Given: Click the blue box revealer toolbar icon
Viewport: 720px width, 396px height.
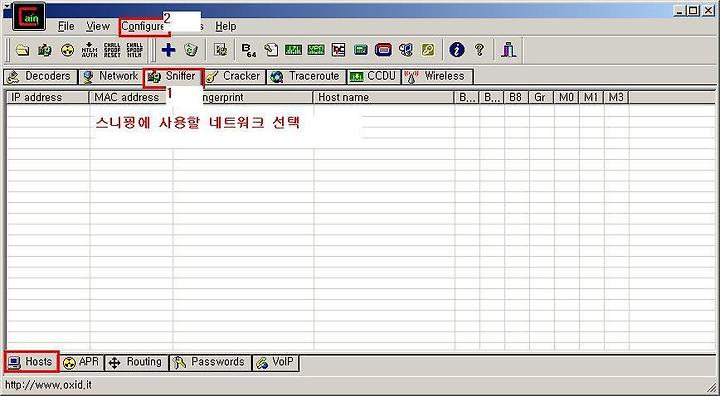Looking at the screenshot, I should point(405,50).
